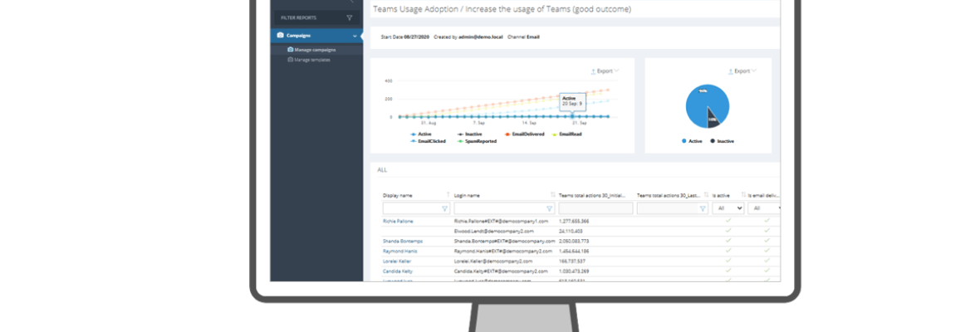Click the Campaigns camera icon in sidebar

pyautogui.click(x=280, y=36)
